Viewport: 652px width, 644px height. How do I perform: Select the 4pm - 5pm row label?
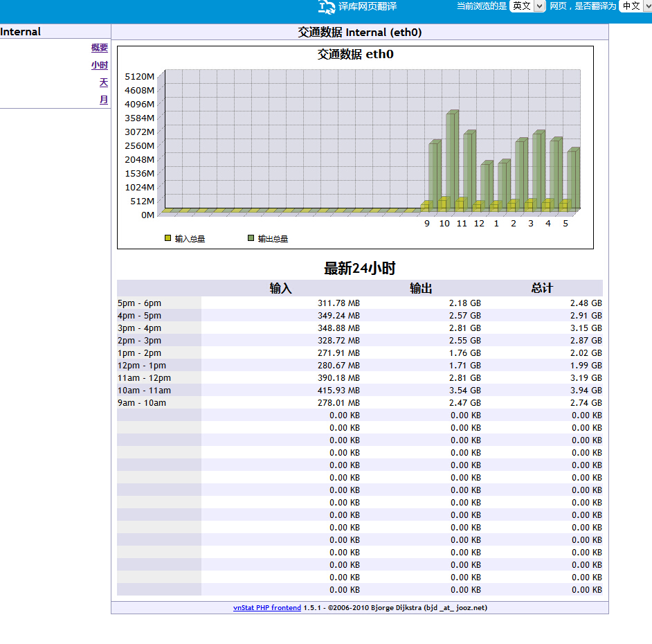coord(139,315)
